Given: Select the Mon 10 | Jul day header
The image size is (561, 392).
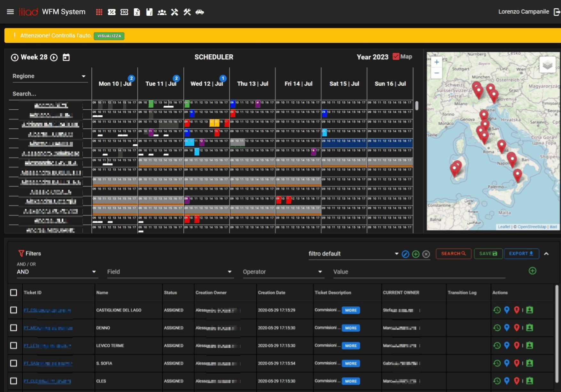Looking at the screenshot, I should click(x=115, y=84).
